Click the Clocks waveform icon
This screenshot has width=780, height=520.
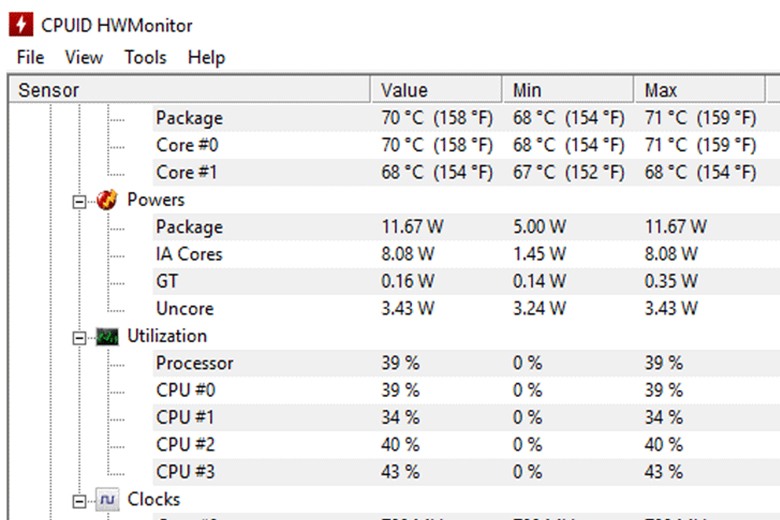tap(107, 499)
